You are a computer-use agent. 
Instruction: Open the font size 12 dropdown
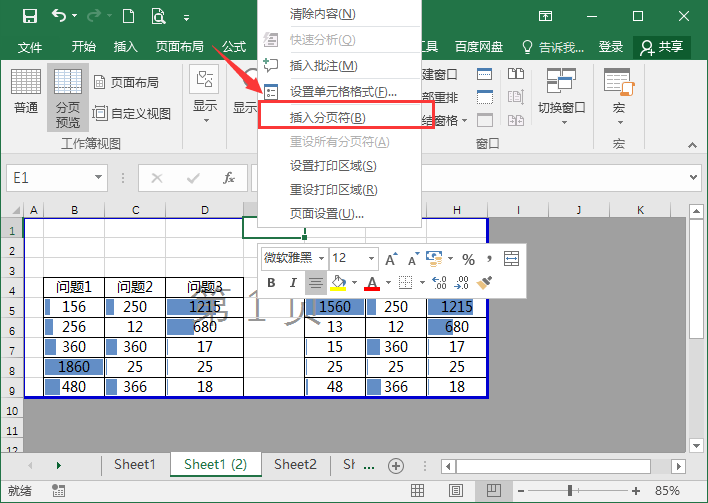pyautogui.click(x=371, y=259)
